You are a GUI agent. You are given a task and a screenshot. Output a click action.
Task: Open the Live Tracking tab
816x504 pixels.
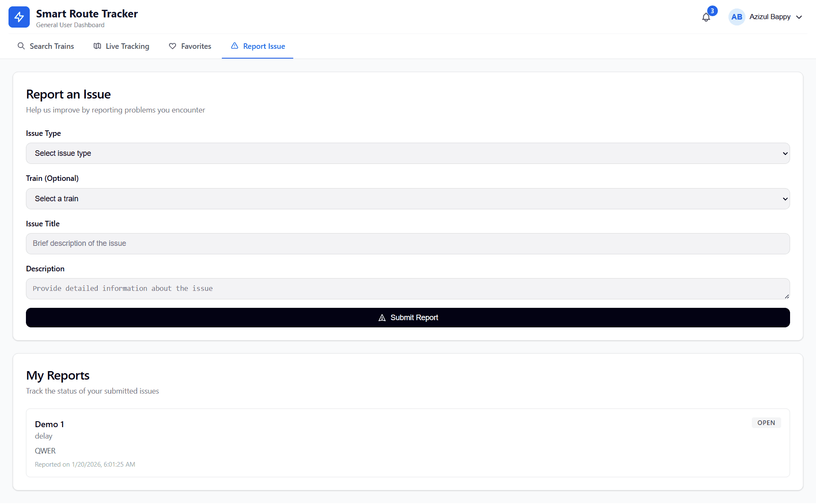click(x=122, y=46)
